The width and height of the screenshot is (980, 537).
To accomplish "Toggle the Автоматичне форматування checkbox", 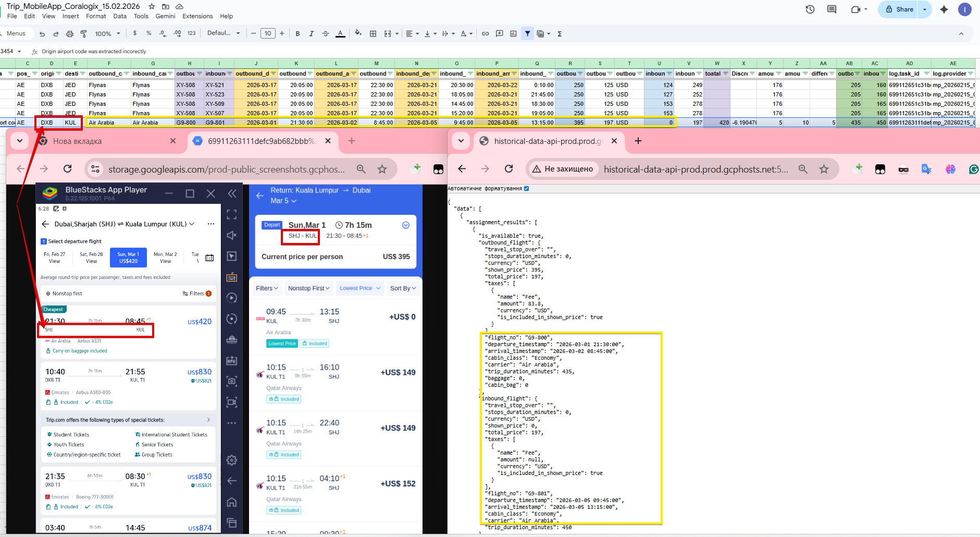I will (526, 188).
